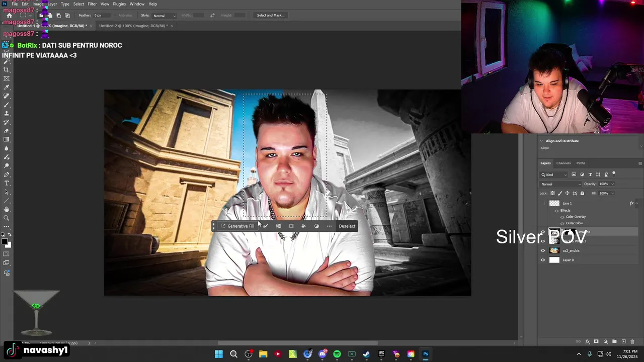644x362 pixels.
Task: Open Windows Start menu
Action: click(x=219, y=354)
